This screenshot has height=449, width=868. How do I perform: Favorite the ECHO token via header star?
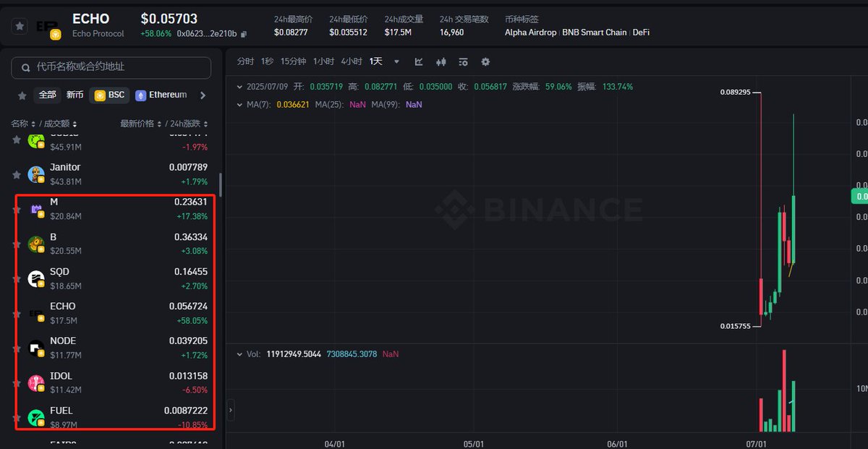click(x=21, y=26)
